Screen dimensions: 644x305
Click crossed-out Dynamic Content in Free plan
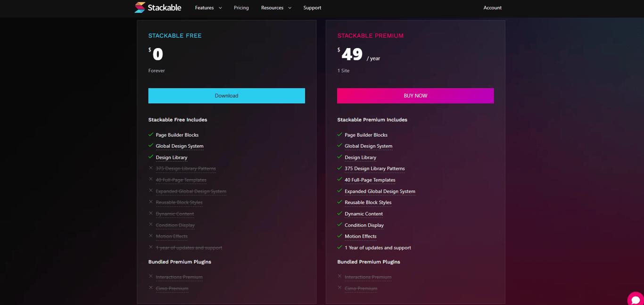coord(175,214)
